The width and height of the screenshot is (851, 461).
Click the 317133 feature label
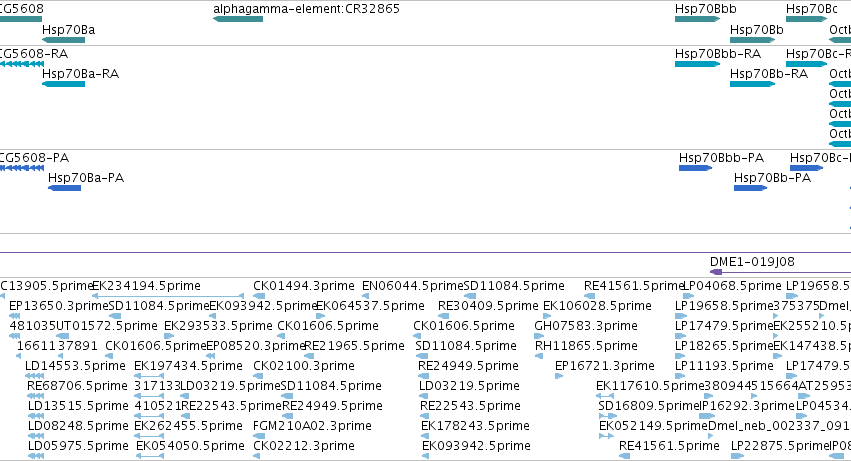tap(157, 386)
